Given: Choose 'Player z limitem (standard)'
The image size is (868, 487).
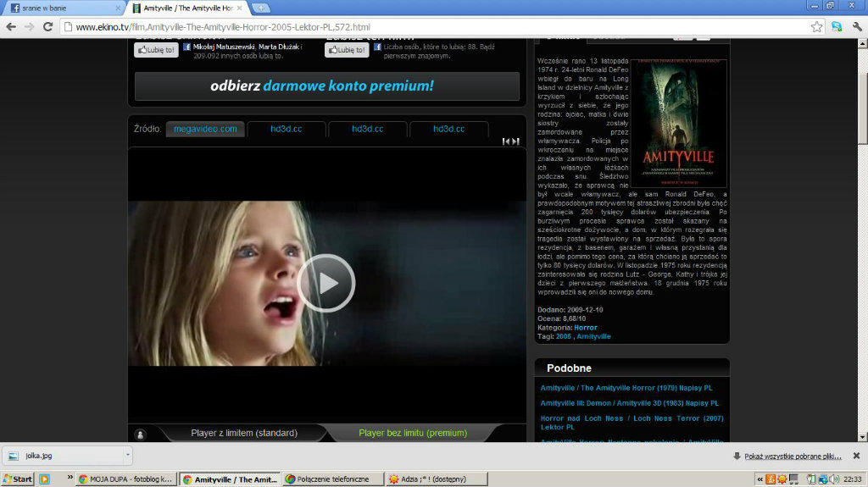Looking at the screenshot, I should pos(244,433).
